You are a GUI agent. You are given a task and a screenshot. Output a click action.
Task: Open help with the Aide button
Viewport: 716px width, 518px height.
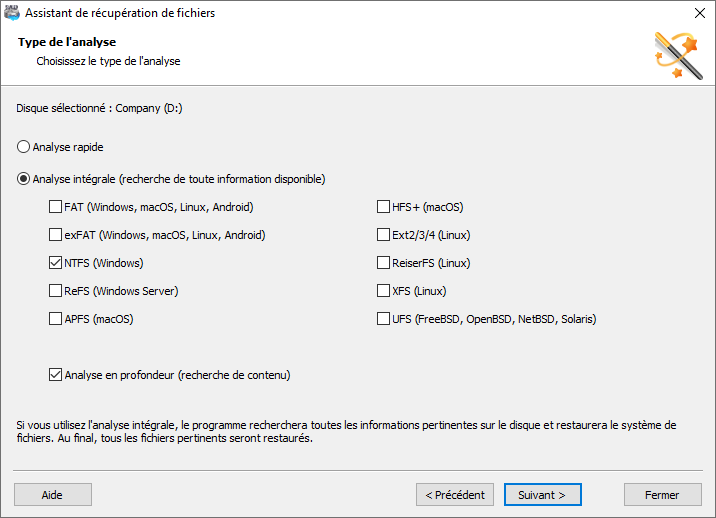click(x=53, y=495)
